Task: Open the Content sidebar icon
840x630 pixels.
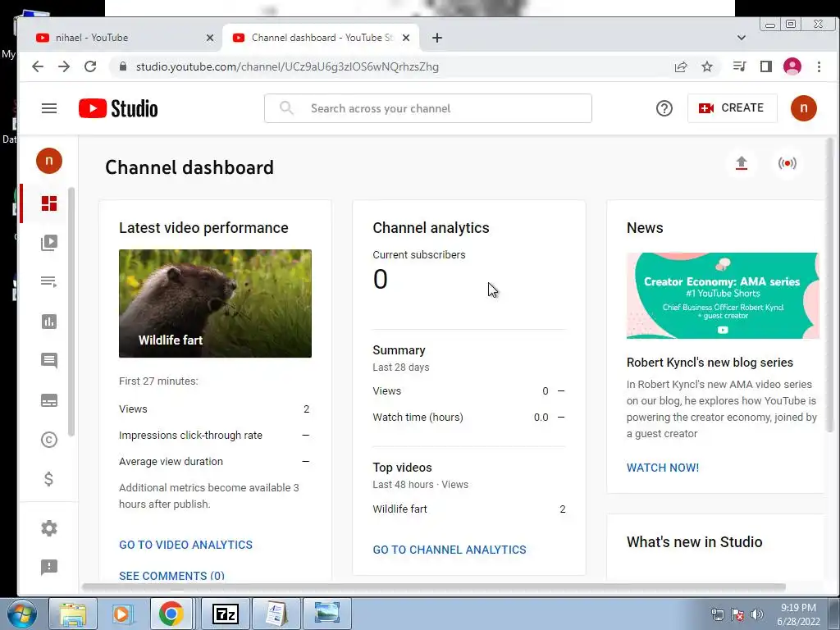Action: tap(49, 243)
